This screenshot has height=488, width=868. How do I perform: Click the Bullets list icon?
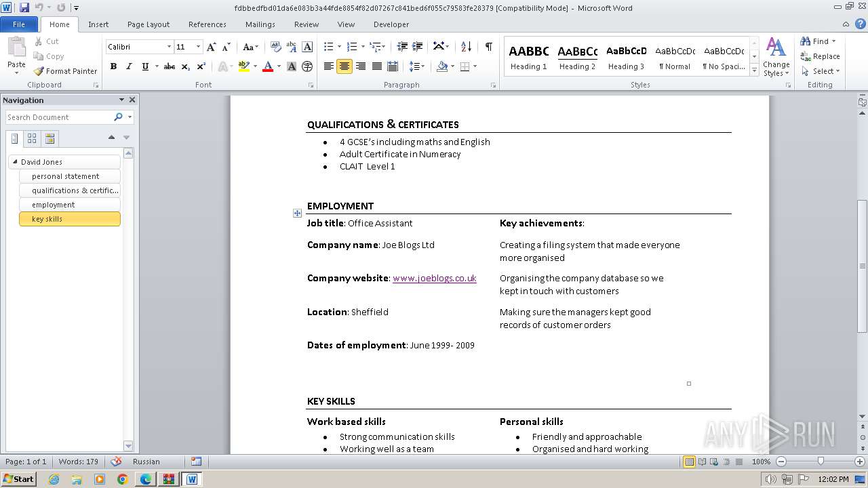328,47
